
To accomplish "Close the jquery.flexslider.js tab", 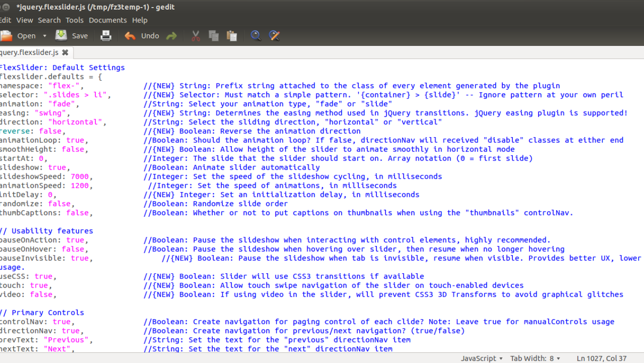I will click(65, 53).
